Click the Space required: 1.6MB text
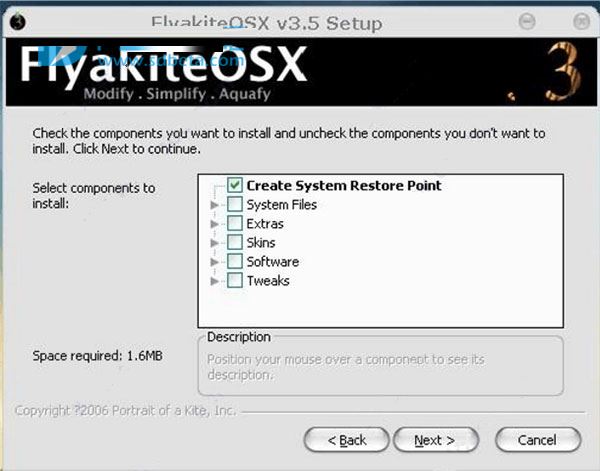Image resolution: width=600 pixels, height=471 pixels. pyautogui.click(x=98, y=356)
